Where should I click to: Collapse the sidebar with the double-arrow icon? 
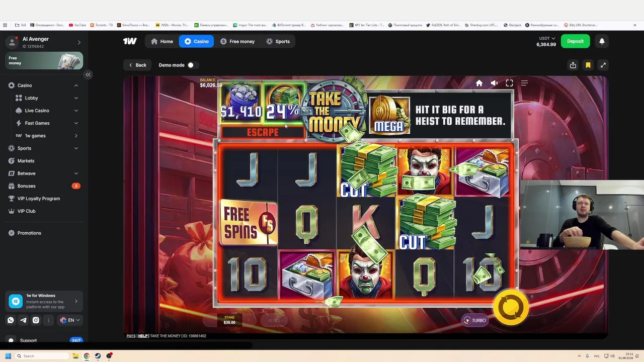(88, 74)
